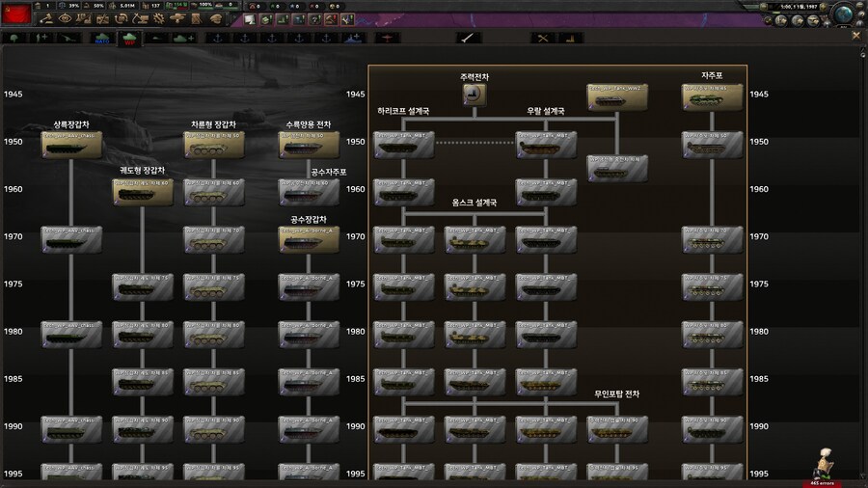Open the decisions gavel icon
The image size is (868, 488).
(46, 18)
